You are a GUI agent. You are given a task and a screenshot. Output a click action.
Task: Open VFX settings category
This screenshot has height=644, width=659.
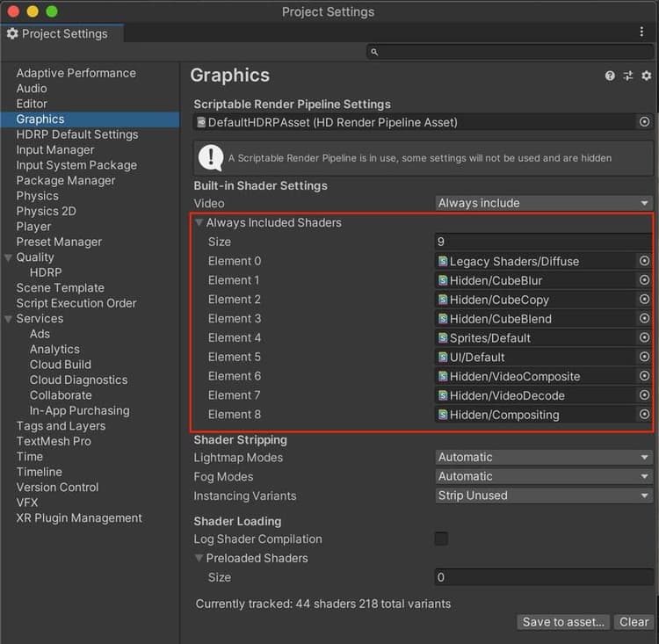click(27, 503)
